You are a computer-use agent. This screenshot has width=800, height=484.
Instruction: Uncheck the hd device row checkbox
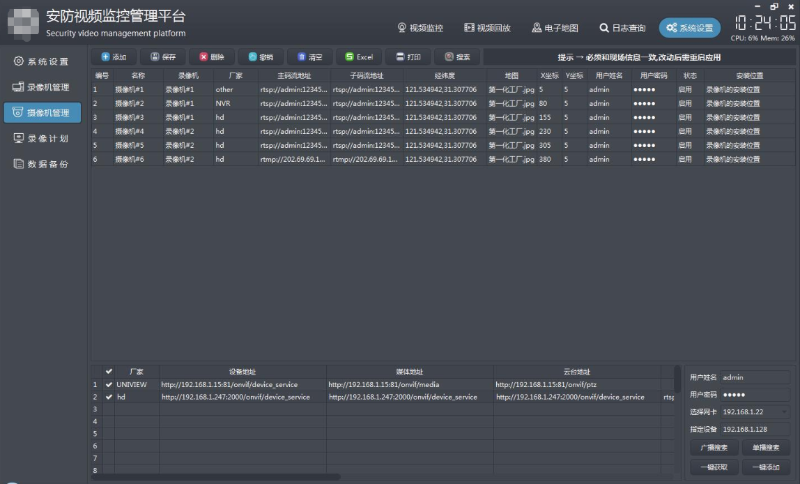pos(109,397)
